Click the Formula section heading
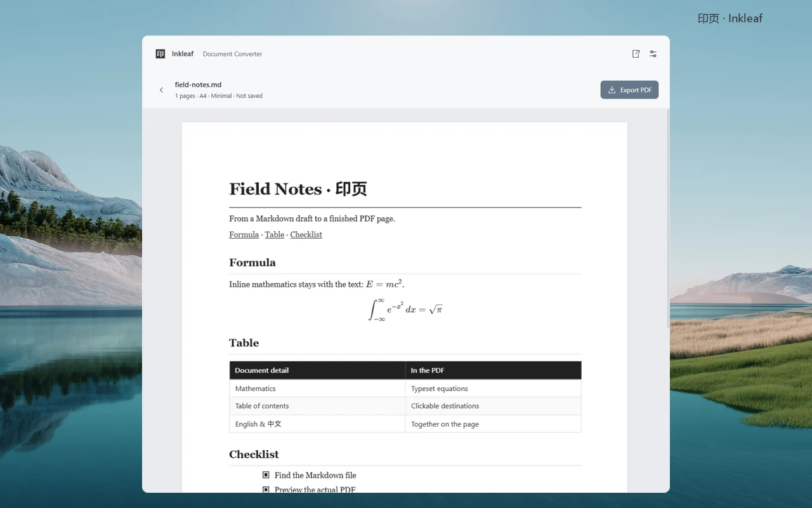Viewport: 812px width, 508px height. [x=252, y=262]
